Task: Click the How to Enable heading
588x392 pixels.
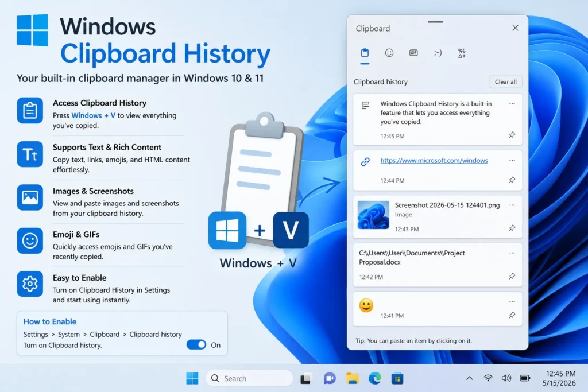Action: 50,321
